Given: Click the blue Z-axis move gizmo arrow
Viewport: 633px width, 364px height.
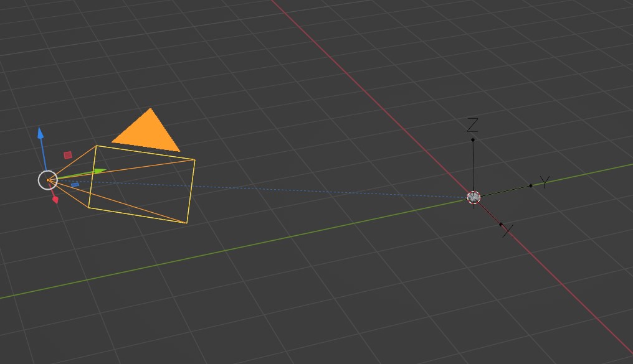Looking at the screenshot, I should click(x=40, y=133).
